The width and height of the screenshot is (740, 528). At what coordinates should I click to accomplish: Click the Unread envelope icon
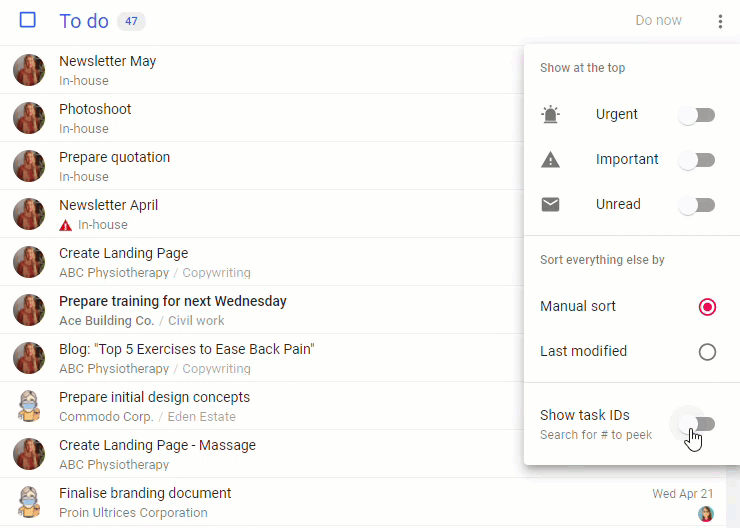click(x=550, y=205)
